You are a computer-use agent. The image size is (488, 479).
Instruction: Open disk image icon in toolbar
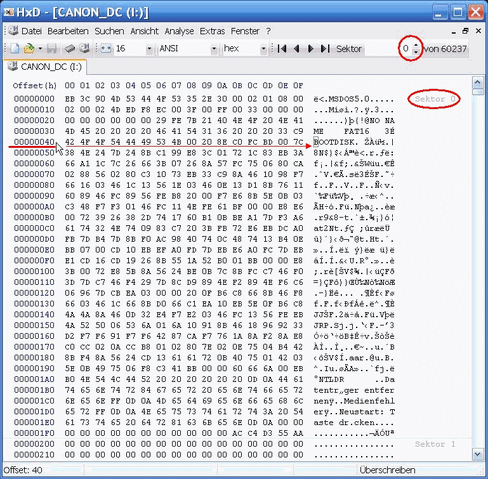tap(85, 49)
